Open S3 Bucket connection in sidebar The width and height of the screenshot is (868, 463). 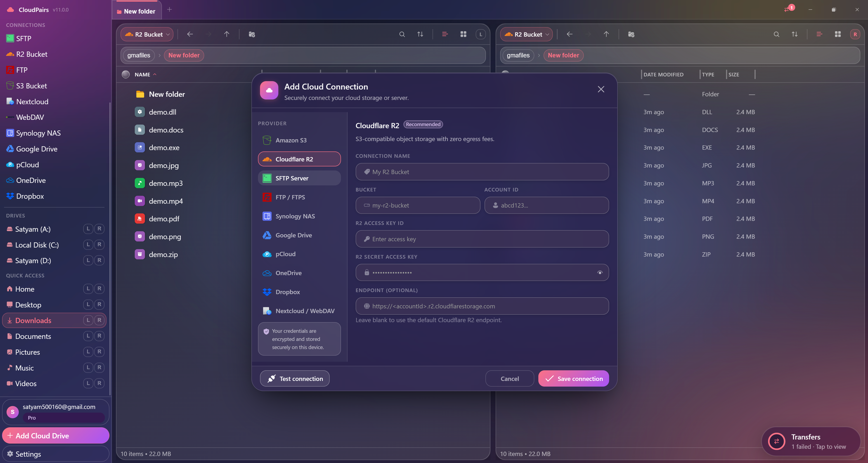(x=54, y=86)
